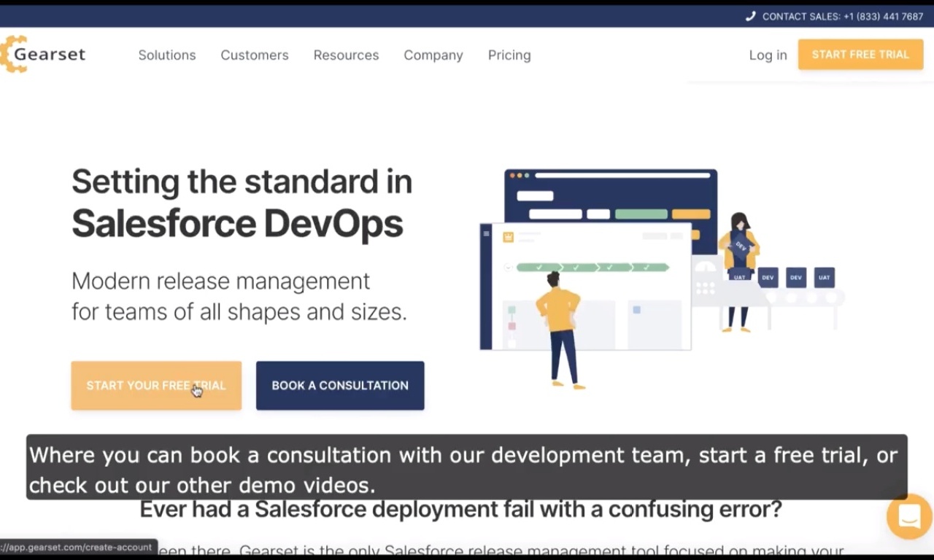The height and width of the screenshot is (560, 934).
Task: Click the Log in link
Action: point(768,55)
